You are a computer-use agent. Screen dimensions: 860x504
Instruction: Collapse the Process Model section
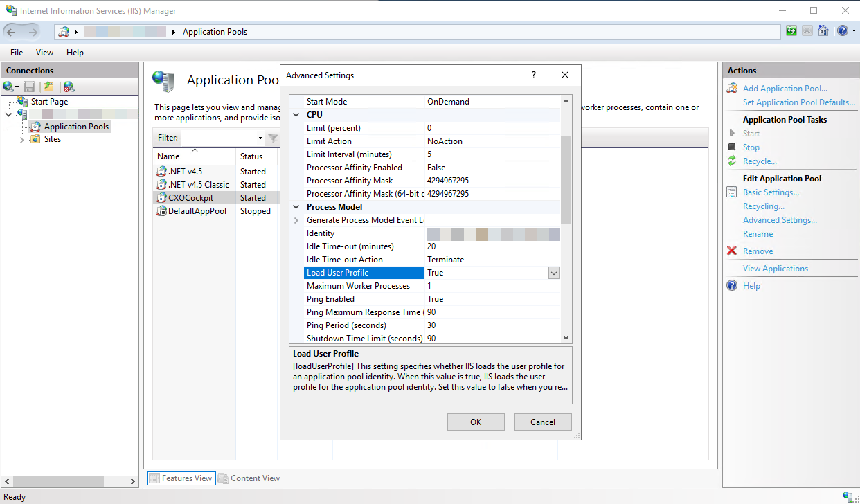pos(296,207)
